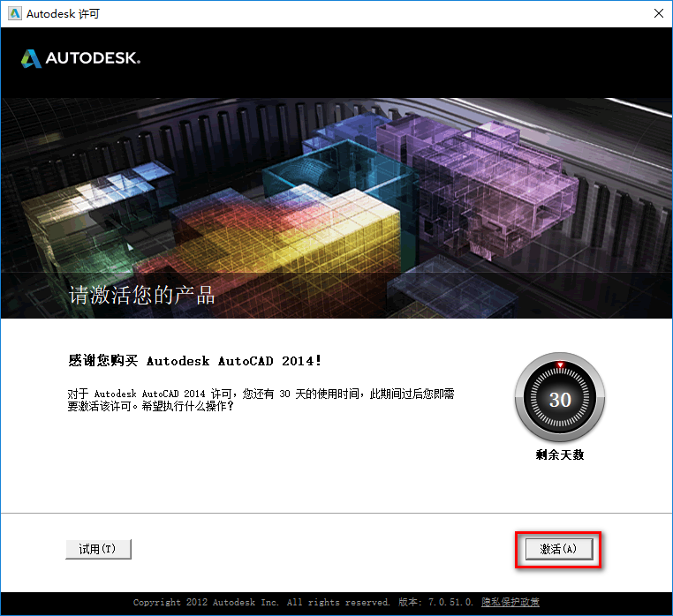Click the 请激活您的产品 banner heading

[x=142, y=295]
